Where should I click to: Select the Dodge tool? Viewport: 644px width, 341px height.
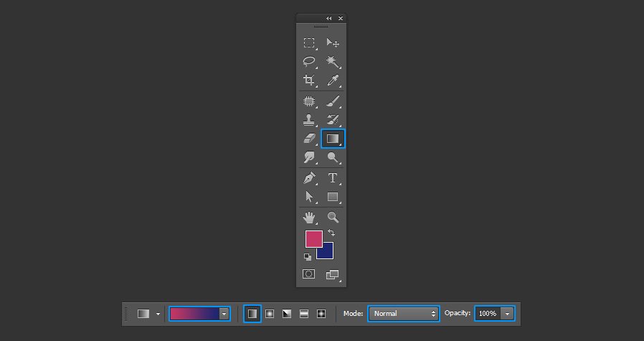click(333, 157)
